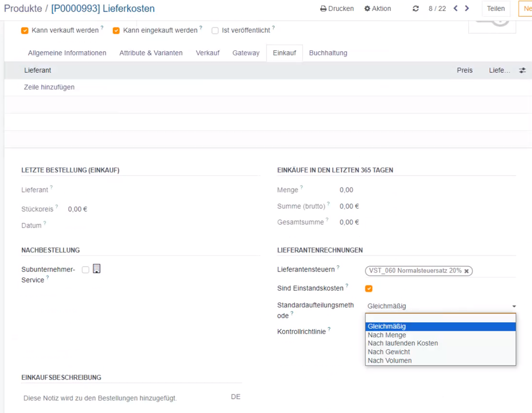Open column settings icon in supplier table

pos(522,70)
